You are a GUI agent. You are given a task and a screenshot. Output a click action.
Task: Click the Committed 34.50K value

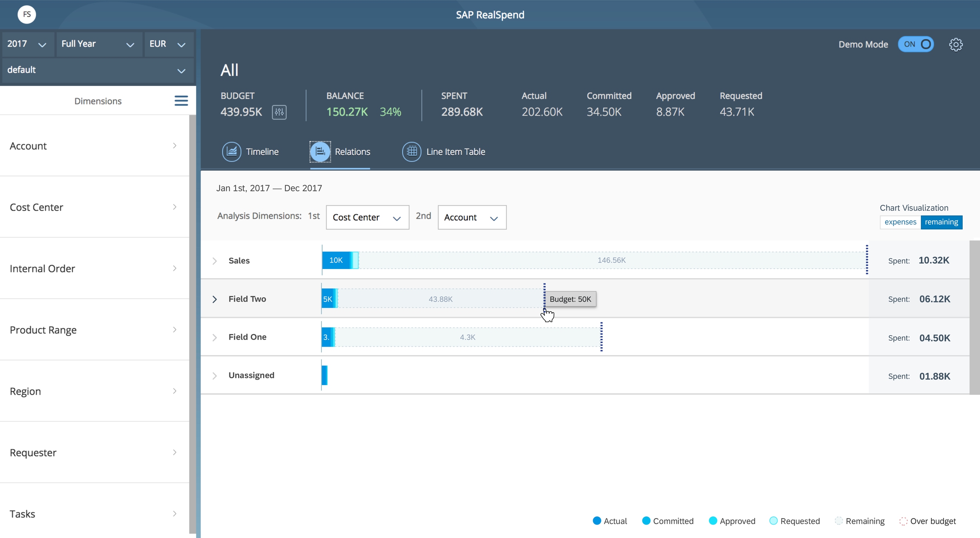(x=604, y=112)
